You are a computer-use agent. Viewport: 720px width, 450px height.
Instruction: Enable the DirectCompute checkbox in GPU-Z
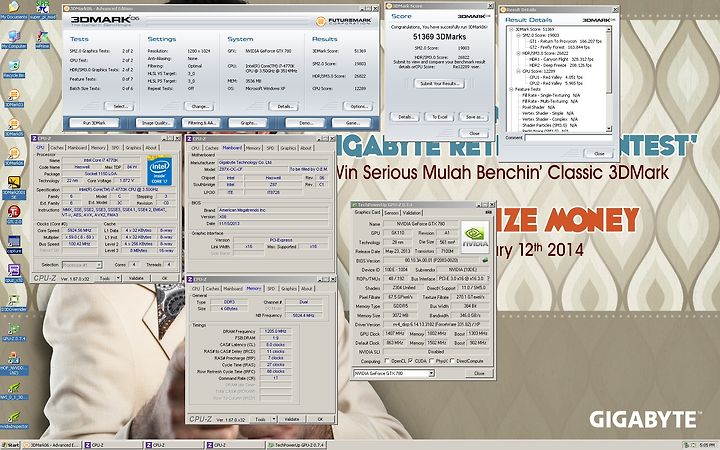[453, 361]
